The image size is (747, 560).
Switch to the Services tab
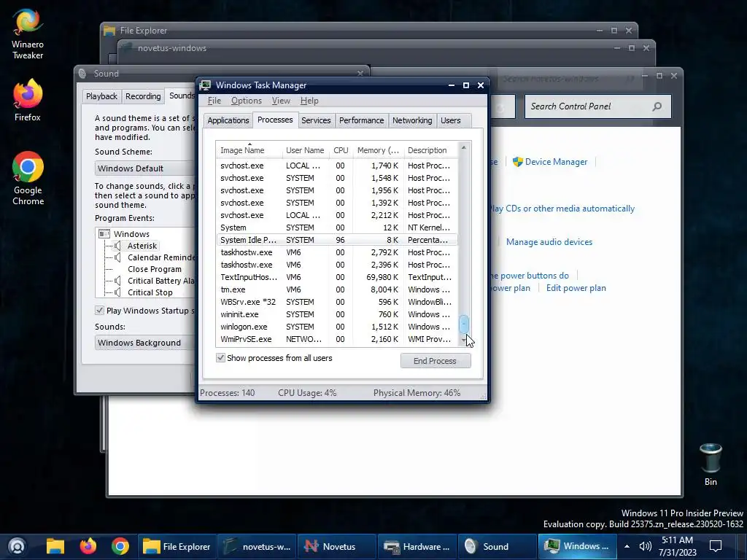(x=316, y=120)
